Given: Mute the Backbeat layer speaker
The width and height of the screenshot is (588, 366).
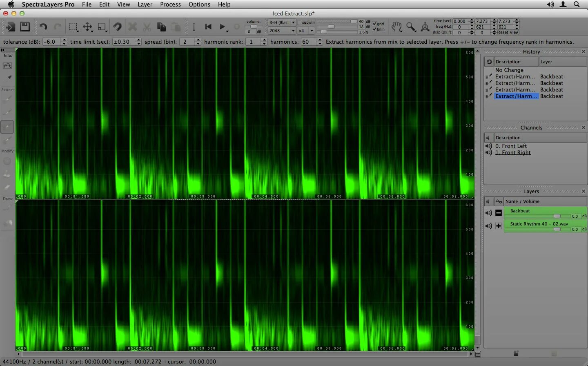Looking at the screenshot, I should (x=489, y=213).
